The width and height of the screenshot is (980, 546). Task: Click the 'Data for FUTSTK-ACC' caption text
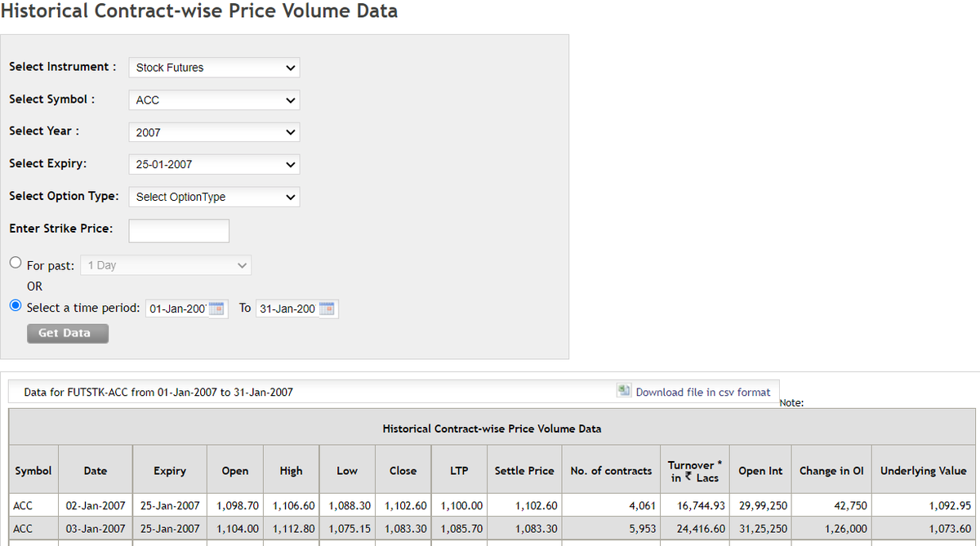[x=158, y=392]
